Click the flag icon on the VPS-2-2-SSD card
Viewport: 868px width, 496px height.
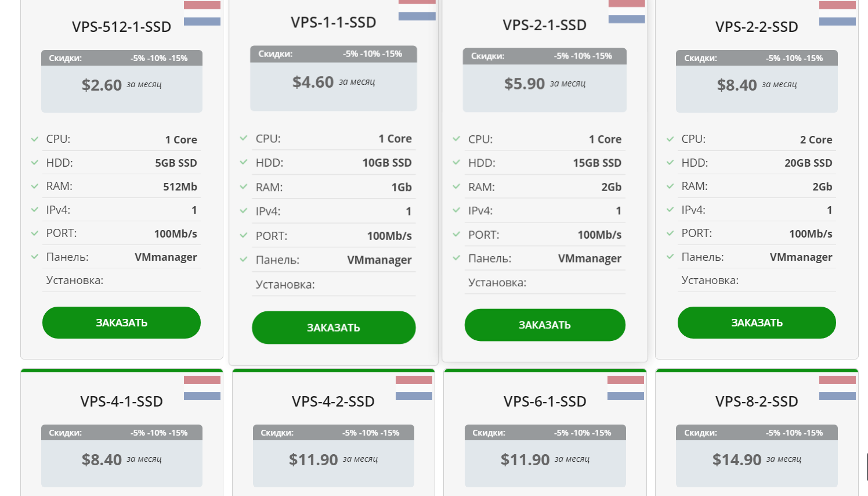tap(837, 13)
